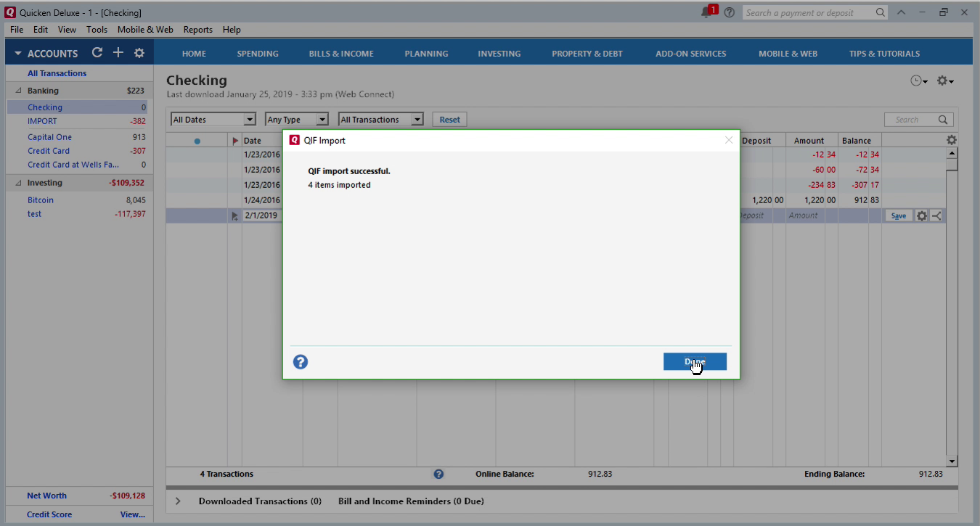Switch to the ADD-ON SERVICES tab
Viewport: 980px width, 526px height.
coord(690,54)
